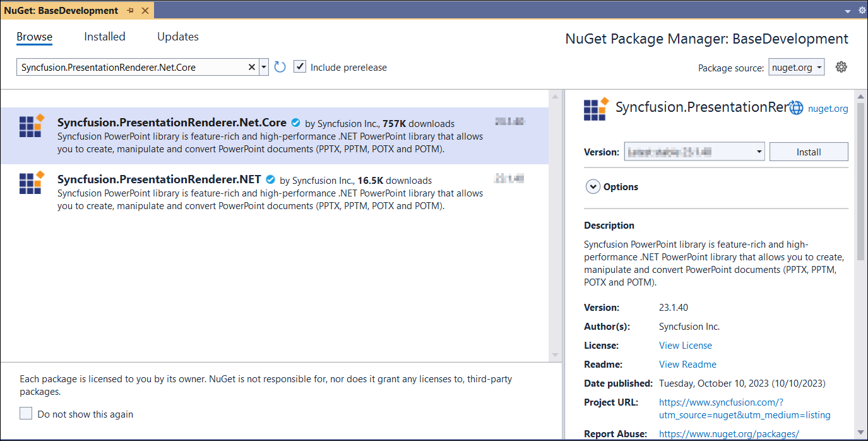Image resolution: width=868 pixels, height=441 pixels.
Task: Click Syncfusion.PresentationRenderer.NET package logo in list
Action: click(x=32, y=183)
